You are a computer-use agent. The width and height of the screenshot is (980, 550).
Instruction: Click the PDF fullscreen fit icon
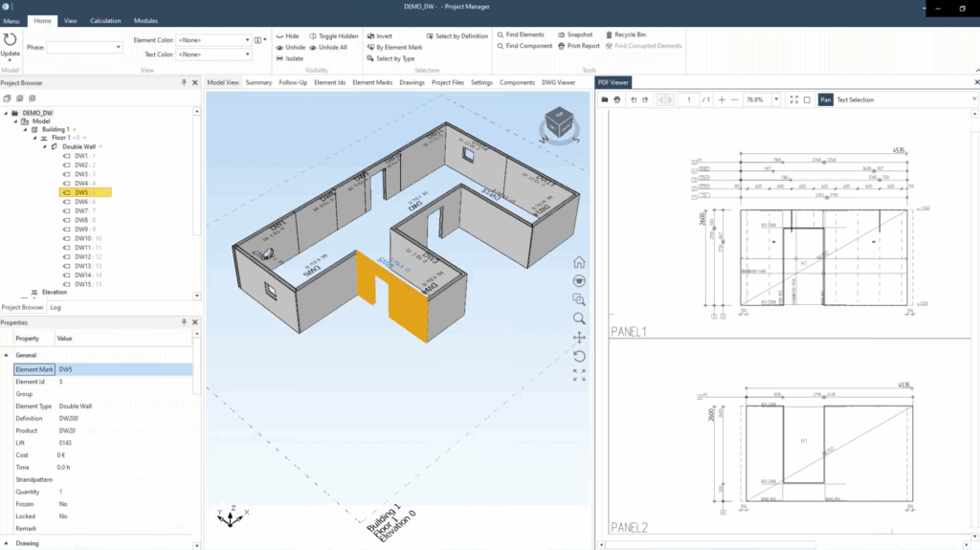point(793,99)
